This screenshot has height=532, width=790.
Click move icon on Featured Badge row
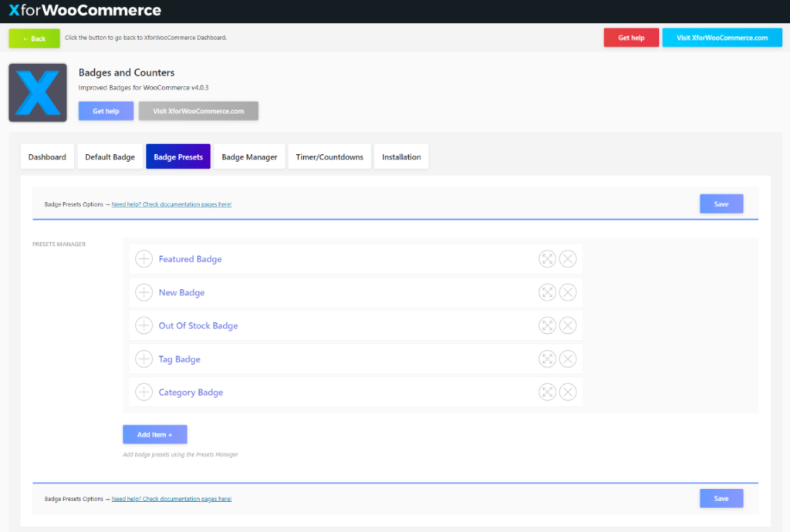(x=547, y=259)
